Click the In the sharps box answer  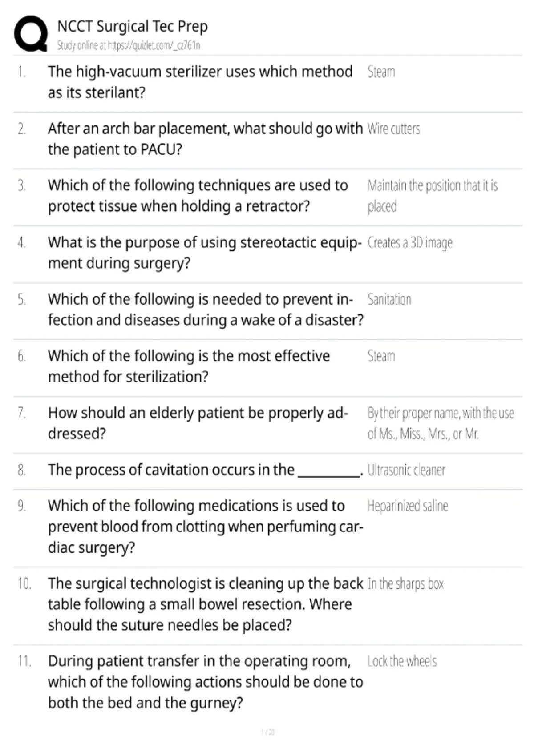[405, 583]
